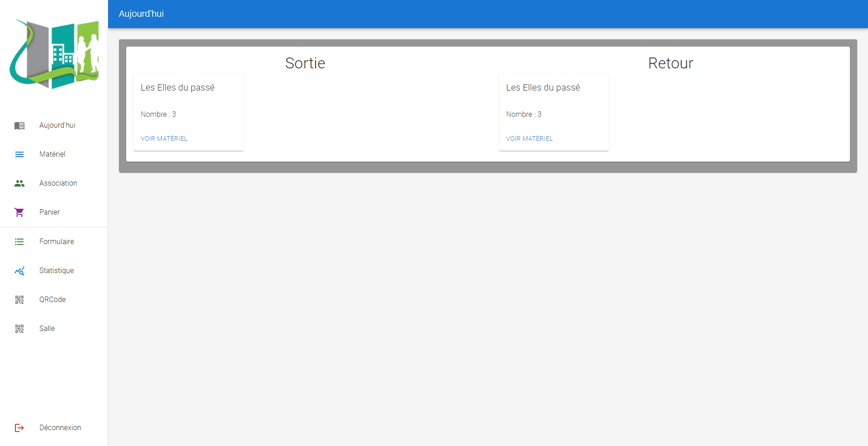
Task: Go to the Association menu label
Action: click(58, 183)
